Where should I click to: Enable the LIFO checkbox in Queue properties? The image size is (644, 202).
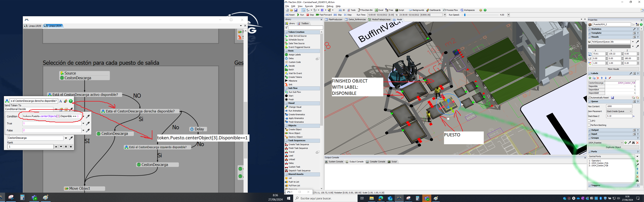pos(589,120)
